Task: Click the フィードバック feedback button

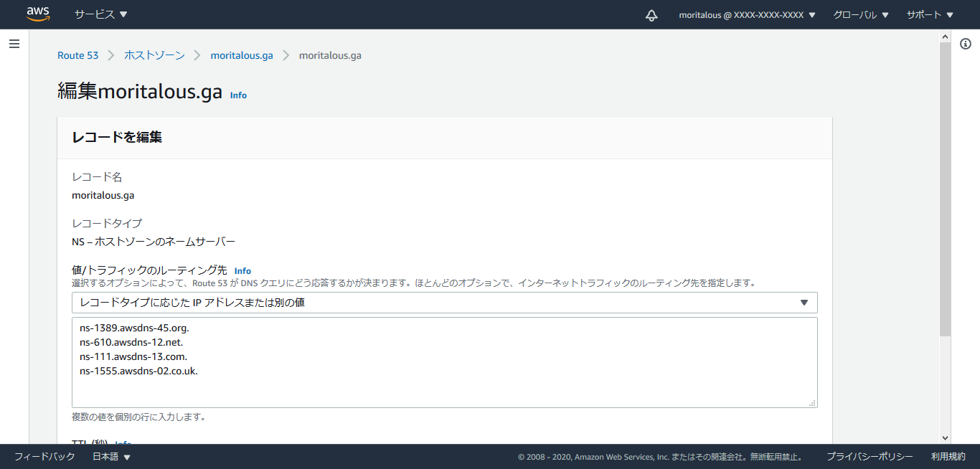Action: tap(44, 457)
